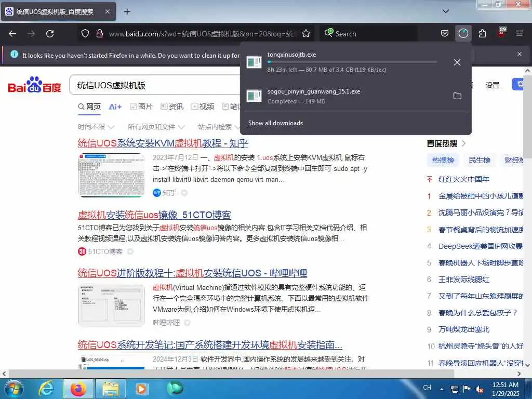Open the extension icon with badge 89
Viewport: 532px width, 399px height.
[x=501, y=33]
